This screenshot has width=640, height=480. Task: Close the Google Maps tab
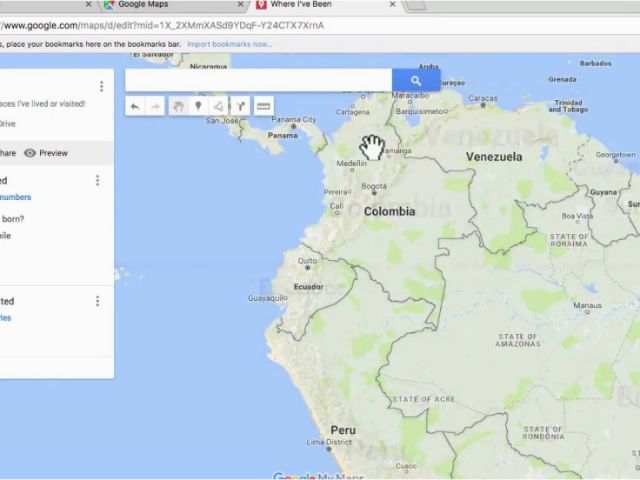point(240,4)
